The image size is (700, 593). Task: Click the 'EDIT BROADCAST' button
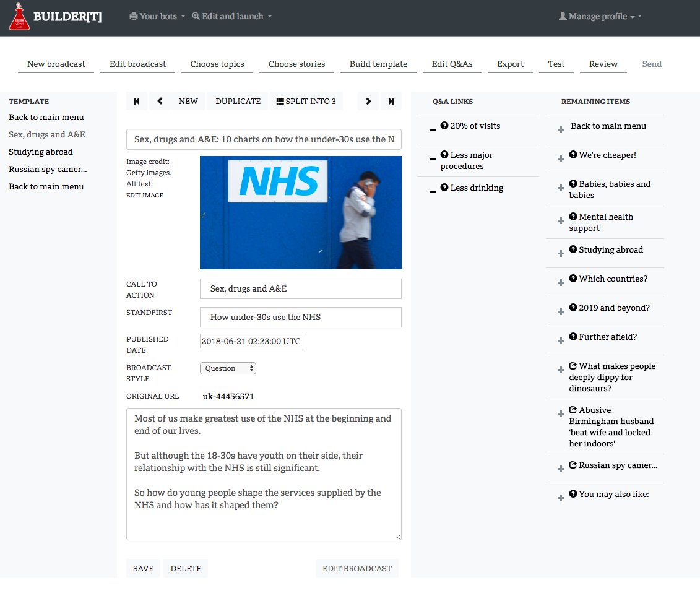click(x=357, y=568)
